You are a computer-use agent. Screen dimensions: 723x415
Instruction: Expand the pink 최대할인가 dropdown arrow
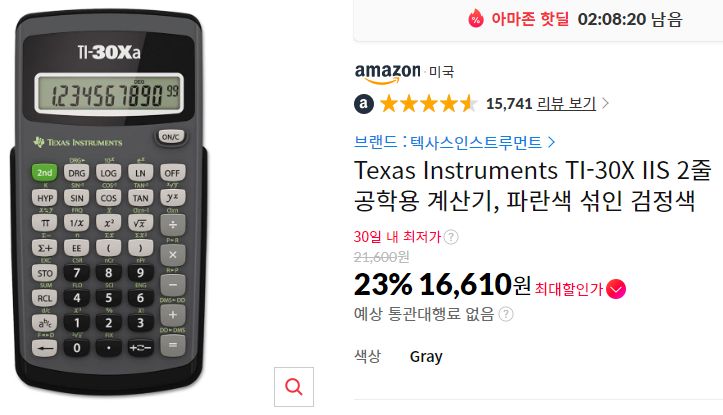(616, 289)
